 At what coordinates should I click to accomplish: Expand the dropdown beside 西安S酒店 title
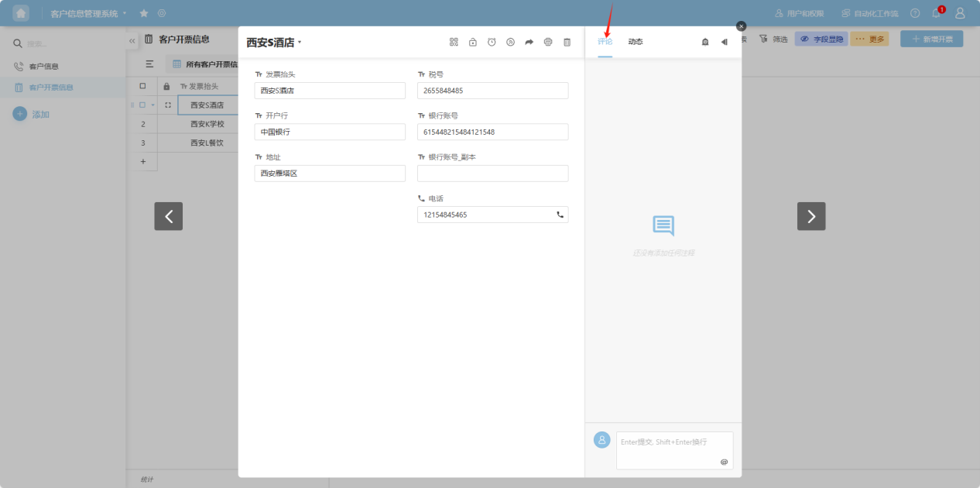(x=300, y=43)
